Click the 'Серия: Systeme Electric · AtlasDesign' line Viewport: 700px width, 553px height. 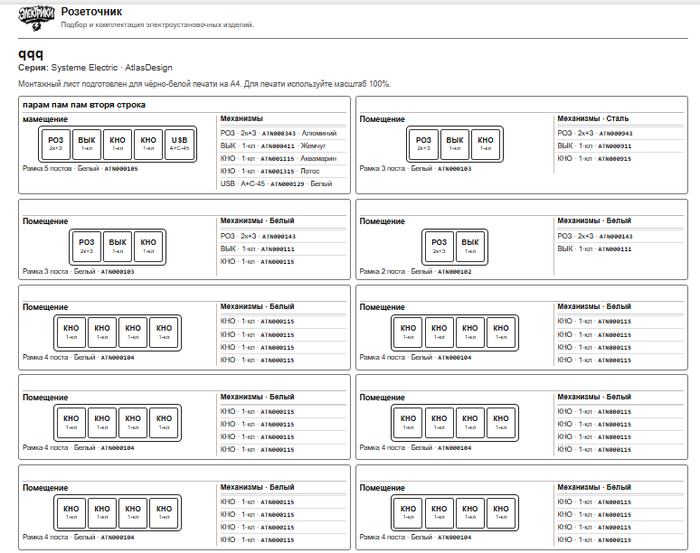tap(95, 68)
